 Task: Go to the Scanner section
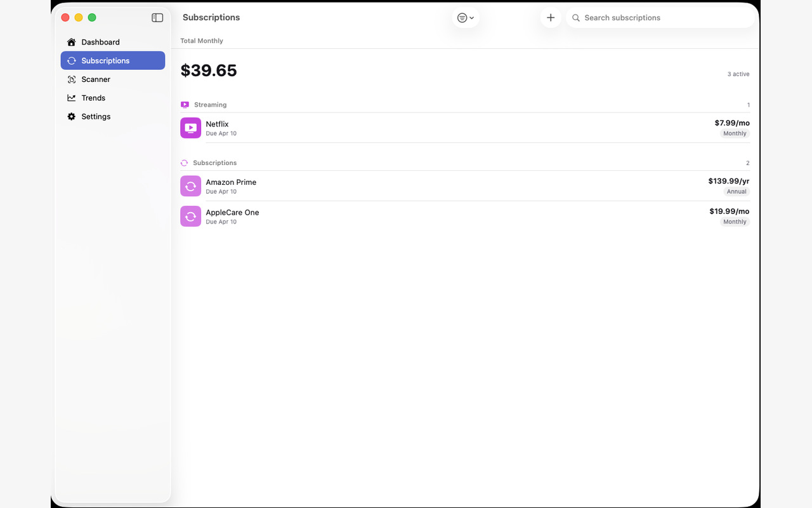[x=113, y=79]
